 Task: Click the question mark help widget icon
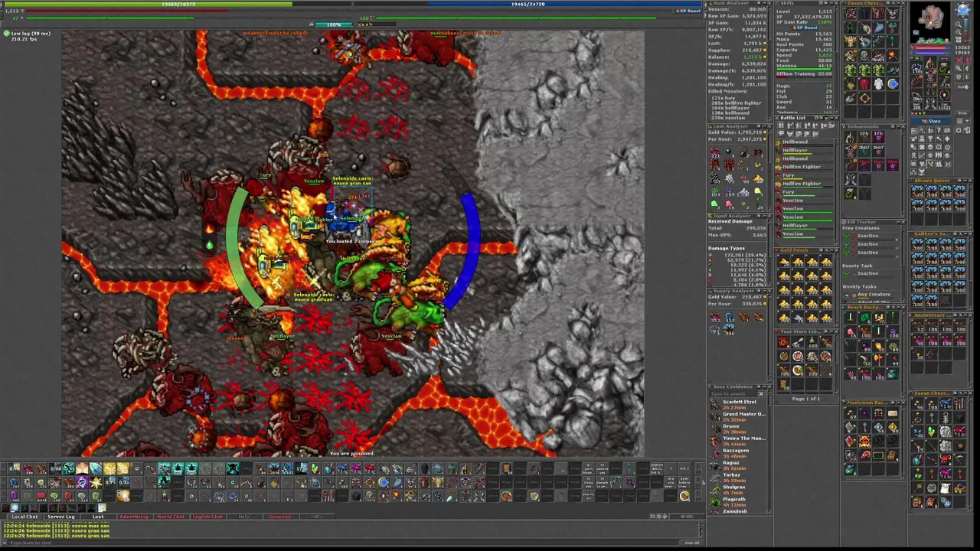tap(939, 130)
